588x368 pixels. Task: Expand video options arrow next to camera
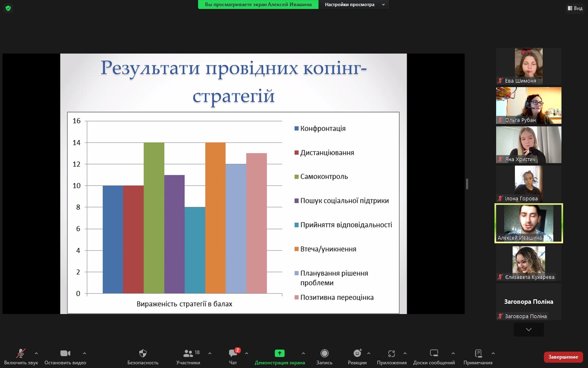[84, 353]
